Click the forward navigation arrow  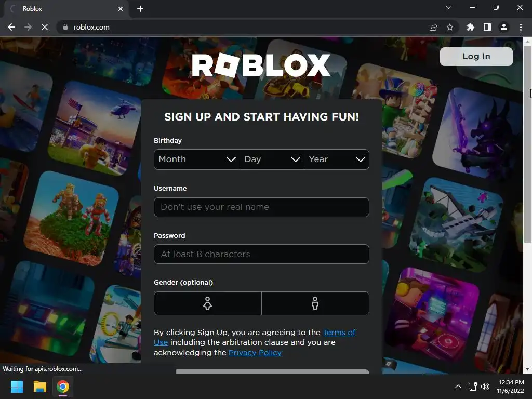click(28, 27)
